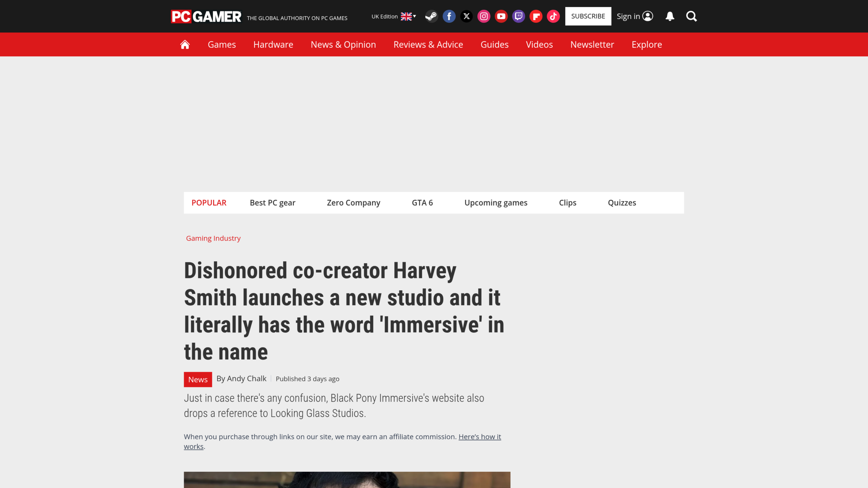Open the Reviews & Advice menu
Image resolution: width=868 pixels, height=488 pixels.
428,44
